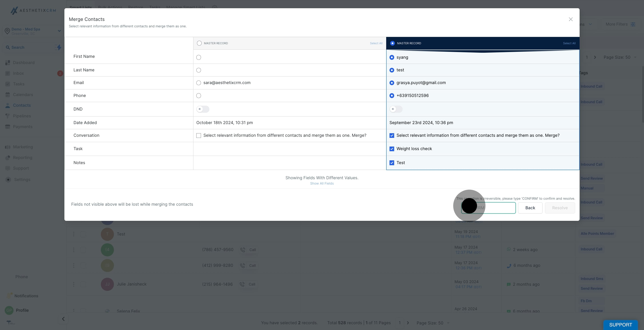Viewport: 644px width, 330px height.
Task: Open Julie Janisheck contact
Action: [131, 284]
